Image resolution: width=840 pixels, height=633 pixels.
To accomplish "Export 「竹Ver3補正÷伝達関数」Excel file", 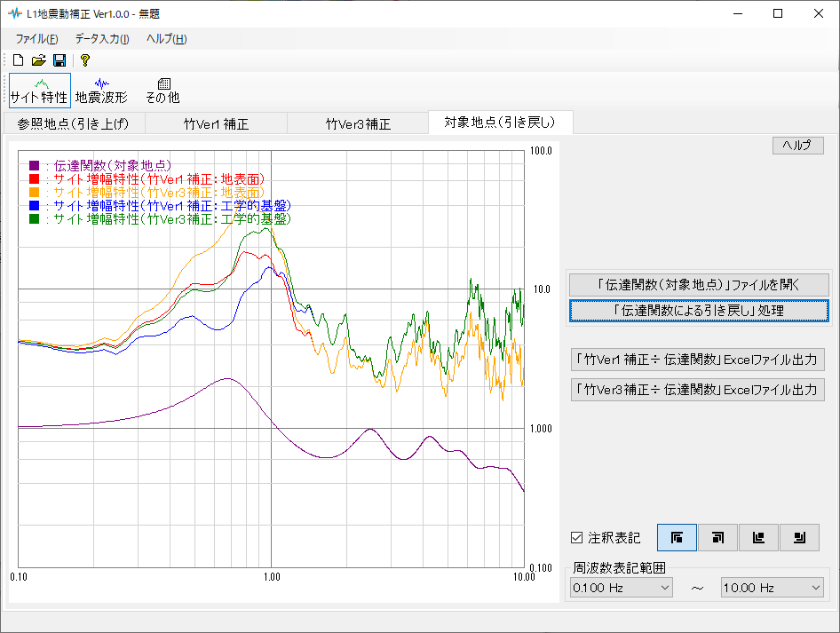I will (698, 390).
